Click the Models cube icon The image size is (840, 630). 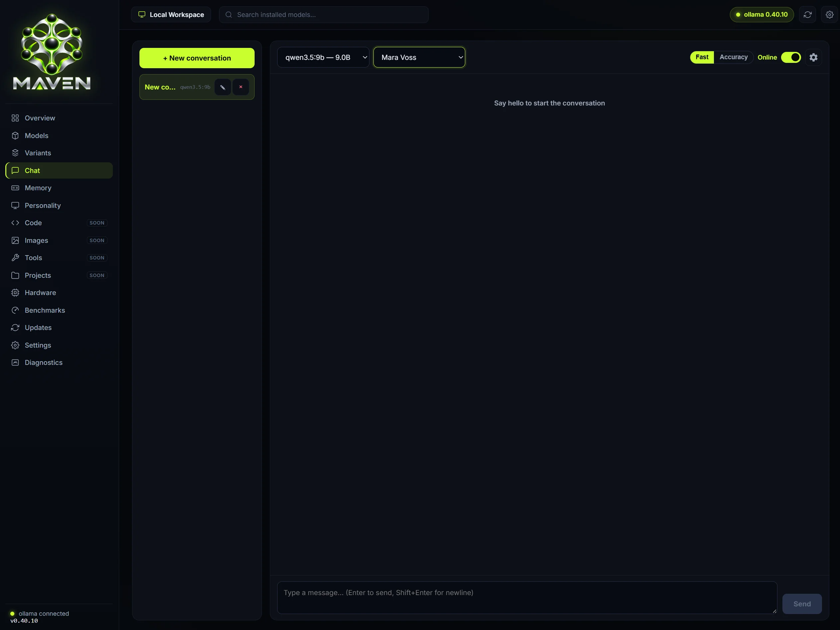point(15,135)
